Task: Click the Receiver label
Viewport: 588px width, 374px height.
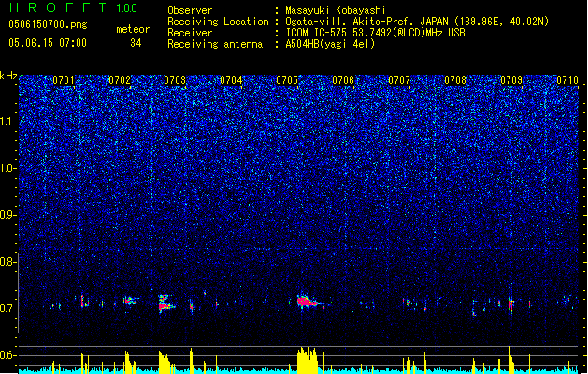Action: (190, 33)
